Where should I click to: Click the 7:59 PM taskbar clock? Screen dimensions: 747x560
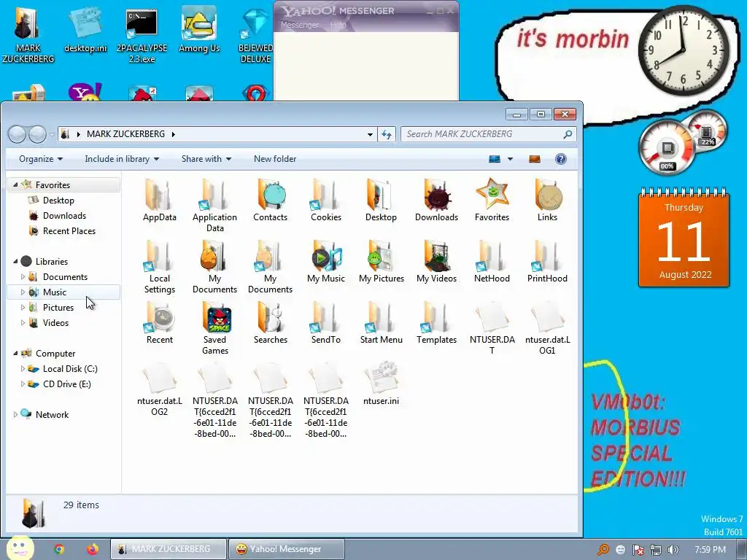tap(710, 550)
